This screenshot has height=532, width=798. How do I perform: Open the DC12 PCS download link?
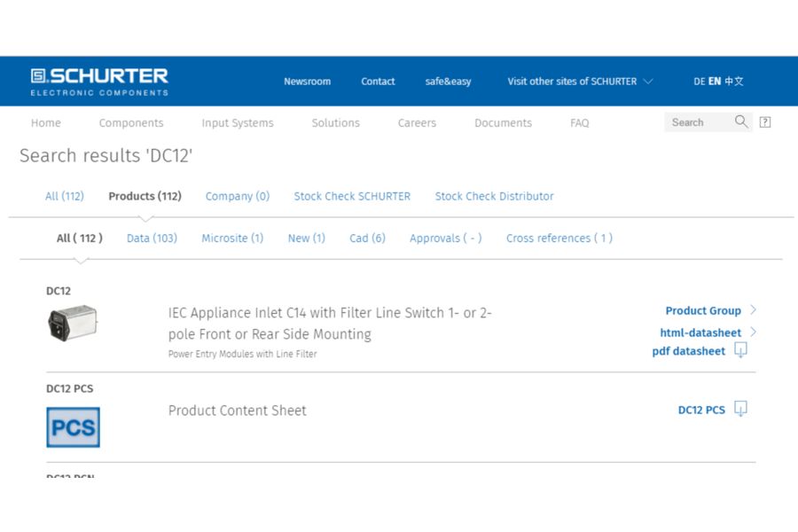click(x=701, y=410)
